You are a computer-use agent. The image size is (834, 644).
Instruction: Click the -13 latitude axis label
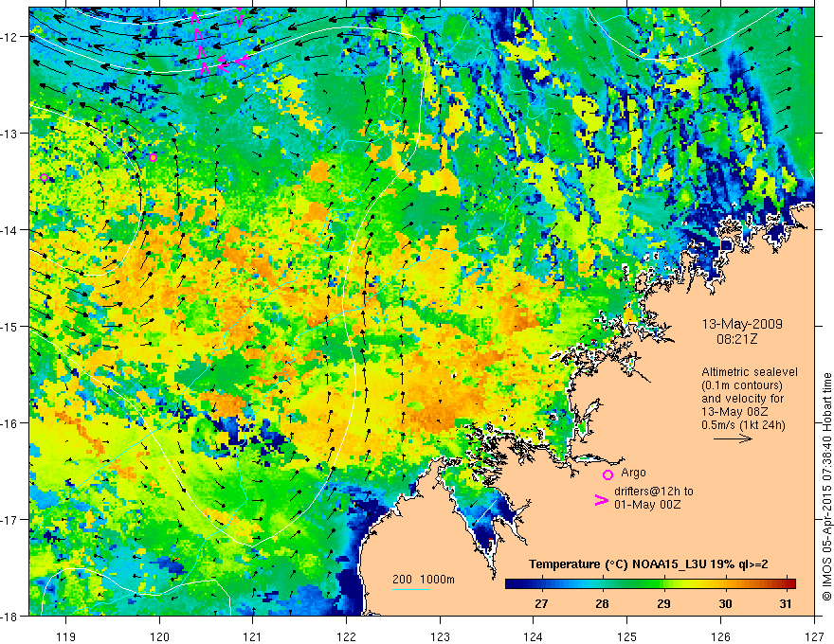(x=10, y=134)
